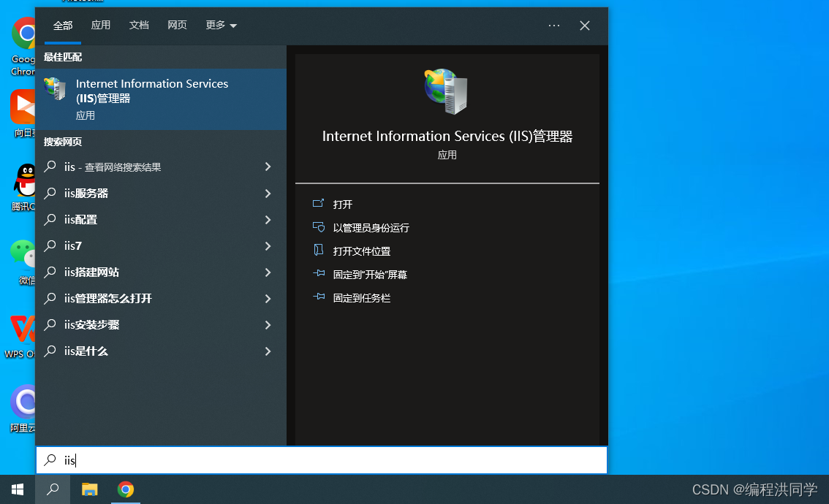Open the three-dot options menu
829x504 pixels.
point(553,26)
